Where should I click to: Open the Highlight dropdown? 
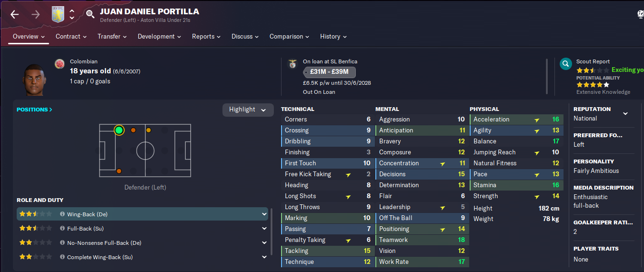[248, 110]
